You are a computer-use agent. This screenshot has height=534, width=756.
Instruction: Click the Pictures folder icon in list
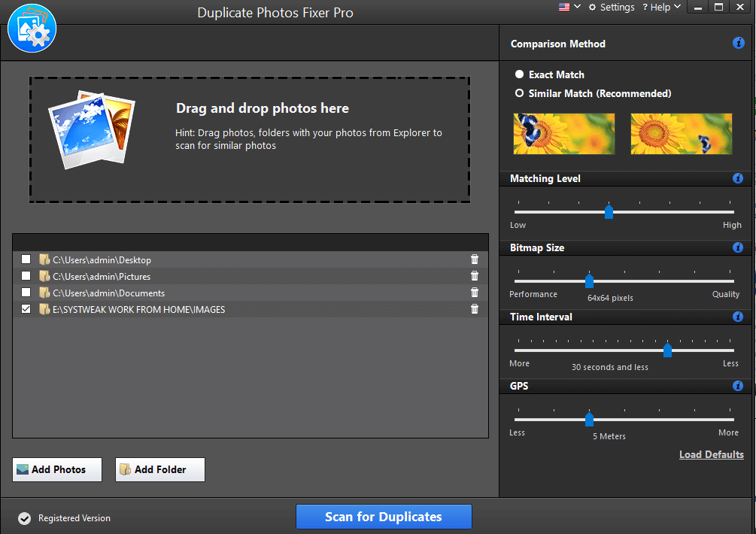44,276
